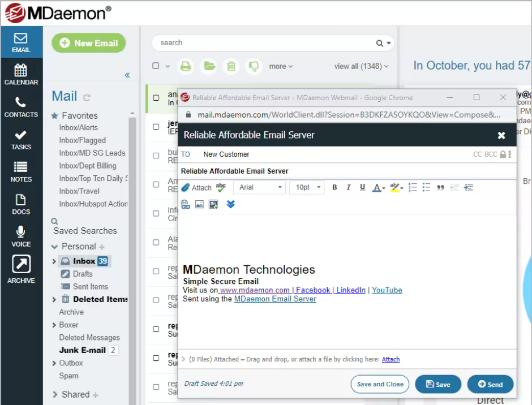Insert a hyperlink in the compose toolbar
Image resolution: width=532 pixels, height=405 pixels.
click(185, 204)
